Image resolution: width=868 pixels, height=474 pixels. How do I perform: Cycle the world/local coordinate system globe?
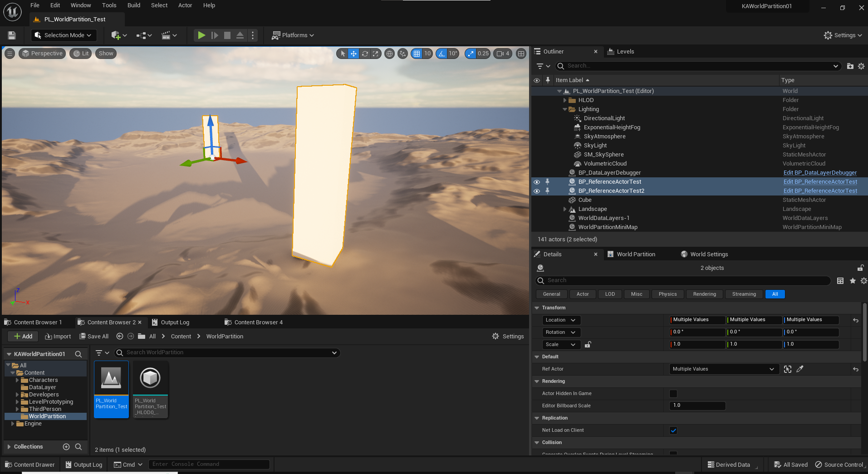389,54
